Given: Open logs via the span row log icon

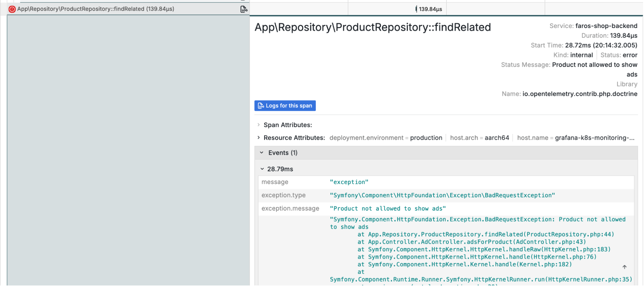Looking at the screenshot, I should pos(244,9).
